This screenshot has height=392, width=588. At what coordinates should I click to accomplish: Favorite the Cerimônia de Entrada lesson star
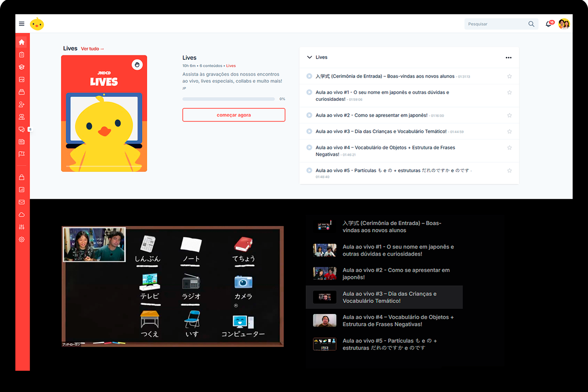[x=509, y=76]
